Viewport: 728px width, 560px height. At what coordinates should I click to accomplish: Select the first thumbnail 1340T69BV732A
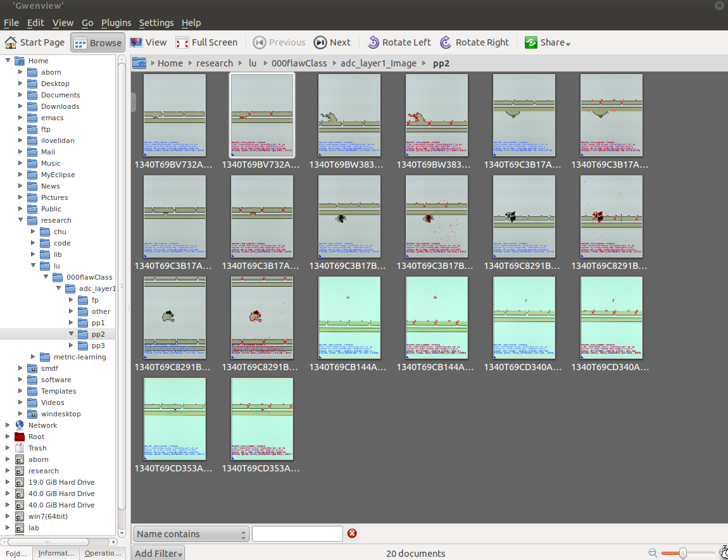coord(175,115)
